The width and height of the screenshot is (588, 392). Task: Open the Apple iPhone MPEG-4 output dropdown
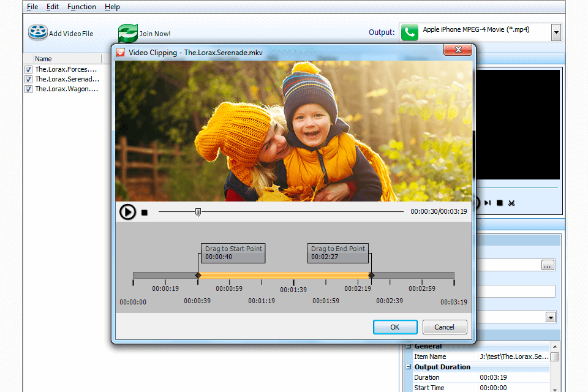pyautogui.click(x=556, y=32)
